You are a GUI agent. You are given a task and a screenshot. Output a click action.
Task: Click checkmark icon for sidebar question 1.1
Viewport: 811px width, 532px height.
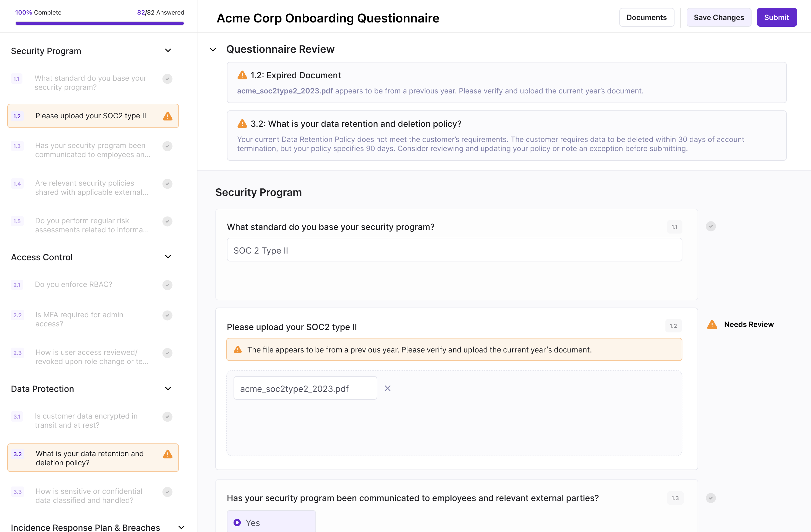click(x=167, y=79)
